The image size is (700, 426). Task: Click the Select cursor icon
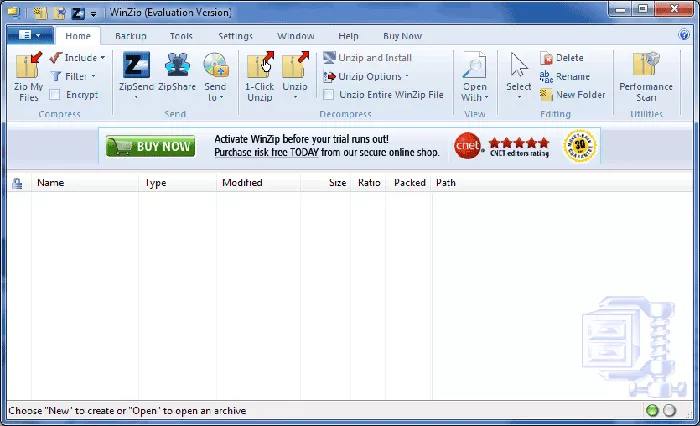518,65
